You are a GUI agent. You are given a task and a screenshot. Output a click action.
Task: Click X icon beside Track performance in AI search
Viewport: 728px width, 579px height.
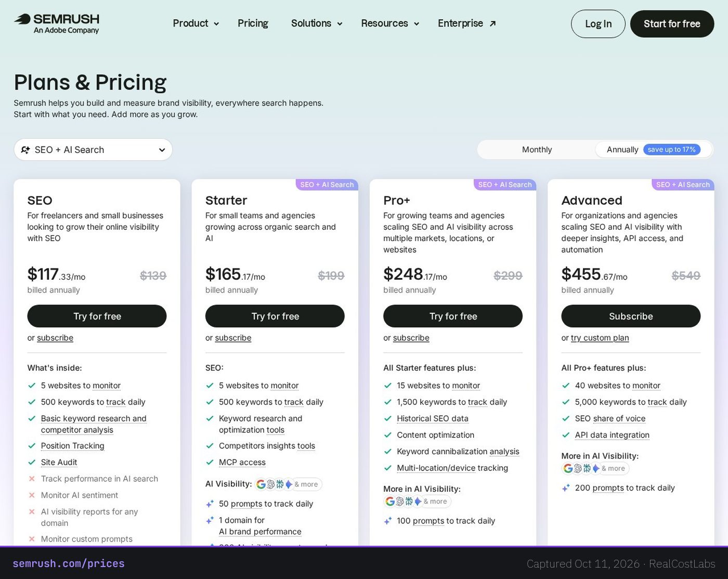click(32, 479)
